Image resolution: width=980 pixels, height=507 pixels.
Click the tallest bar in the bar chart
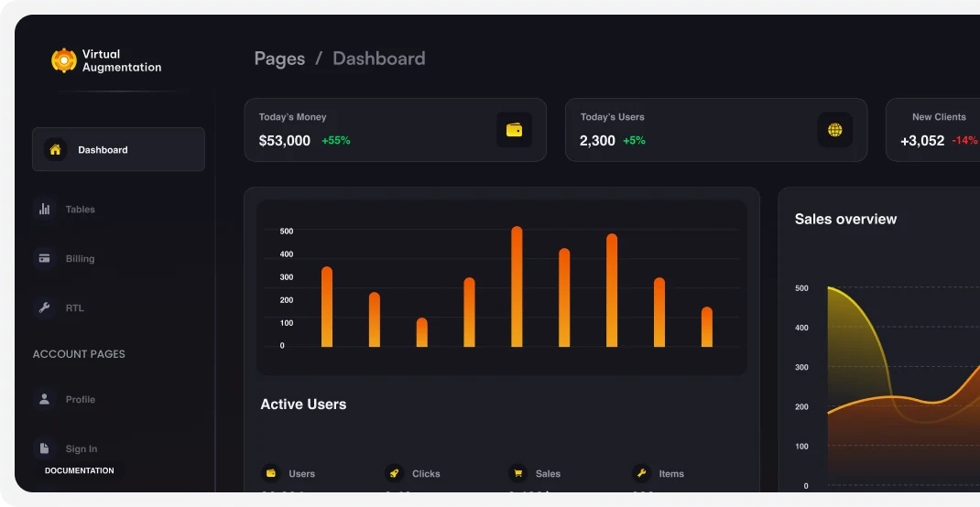click(517, 286)
